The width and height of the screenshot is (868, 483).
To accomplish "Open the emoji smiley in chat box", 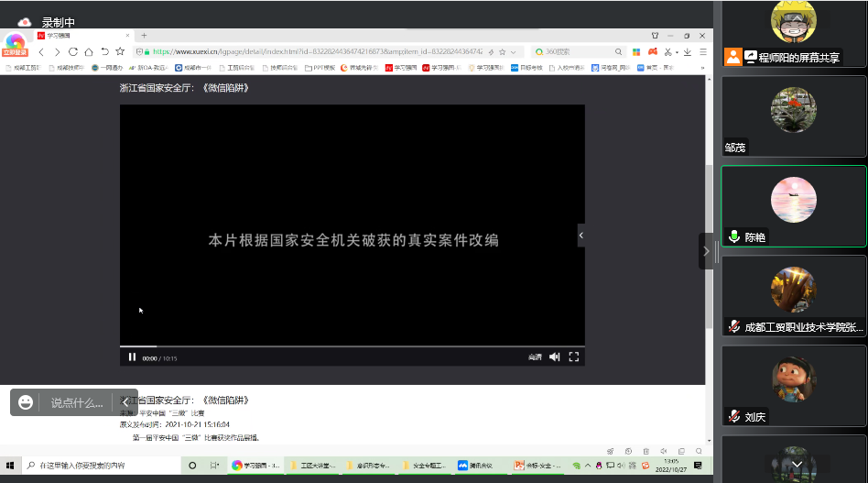I will 26,402.
